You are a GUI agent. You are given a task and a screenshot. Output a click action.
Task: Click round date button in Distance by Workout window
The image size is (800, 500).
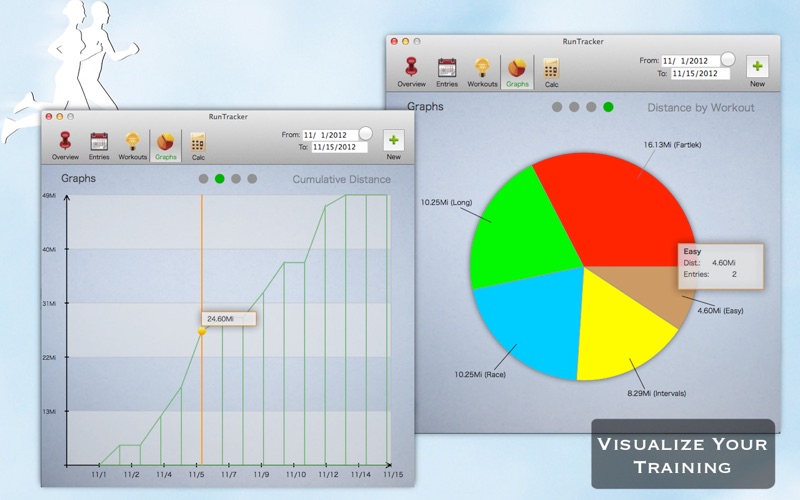728,59
